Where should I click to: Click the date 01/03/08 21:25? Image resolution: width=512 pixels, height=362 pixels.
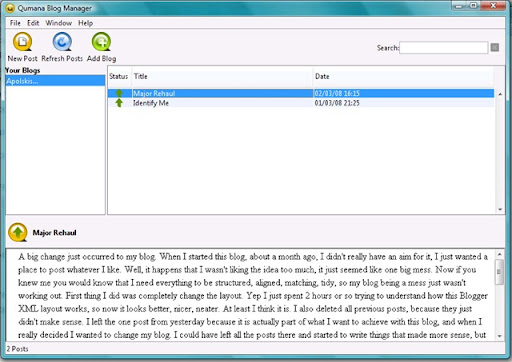[337, 103]
